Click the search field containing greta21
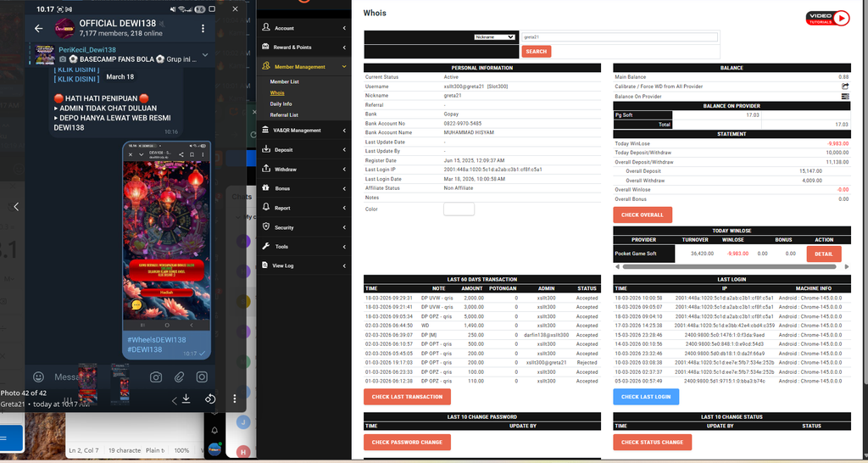This screenshot has height=463, width=868. 619,37
